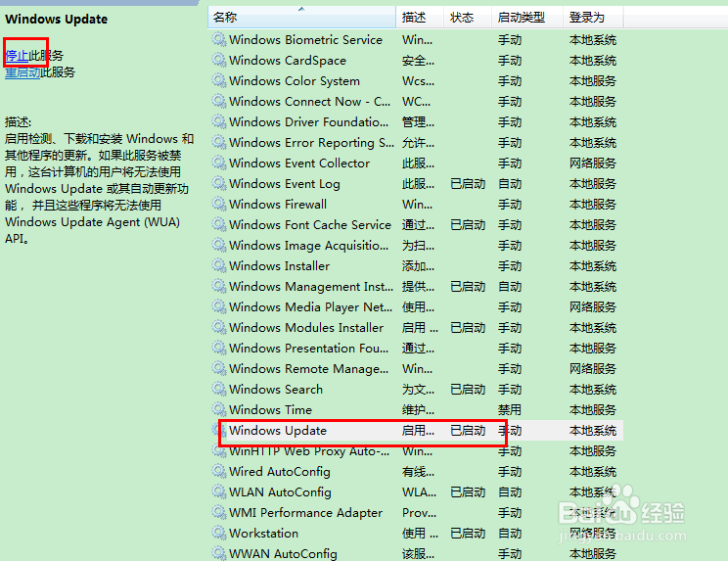Click the 禁用 startup type of Windows Time
This screenshot has width=728, height=561.
point(510,409)
